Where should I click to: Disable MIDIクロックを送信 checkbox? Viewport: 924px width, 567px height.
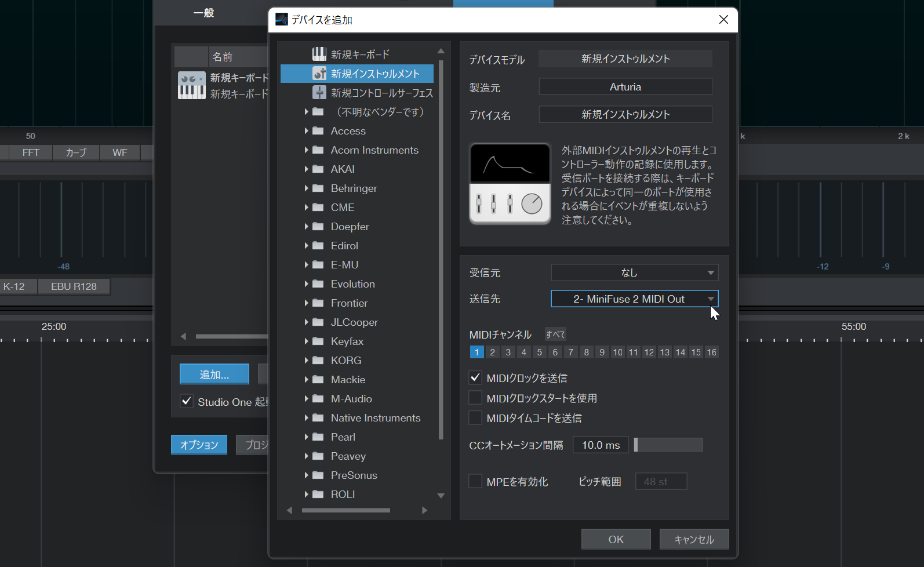point(475,378)
